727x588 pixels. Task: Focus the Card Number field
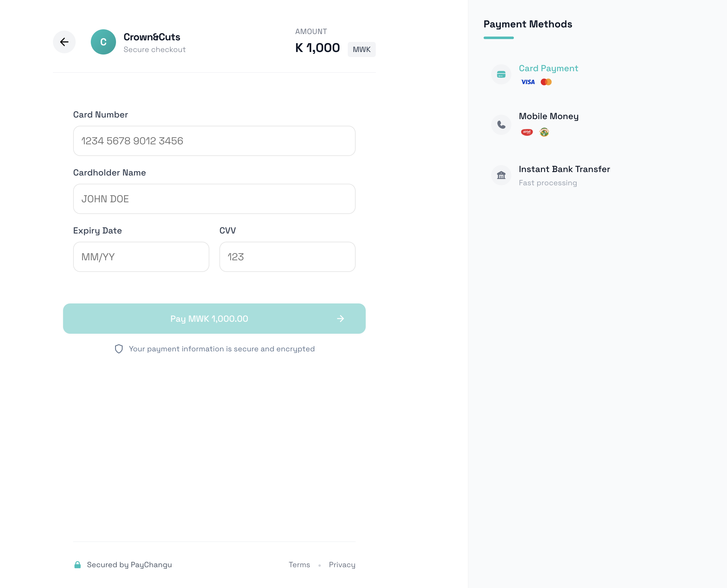click(214, 141)
